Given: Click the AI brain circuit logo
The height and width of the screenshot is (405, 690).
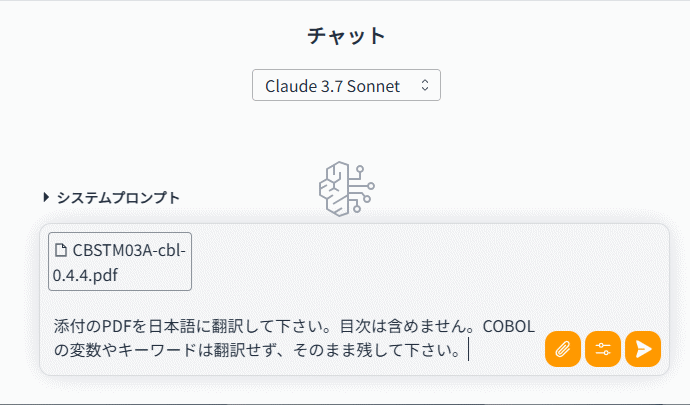Looking at the screenshot, I should tap(344, 188).
